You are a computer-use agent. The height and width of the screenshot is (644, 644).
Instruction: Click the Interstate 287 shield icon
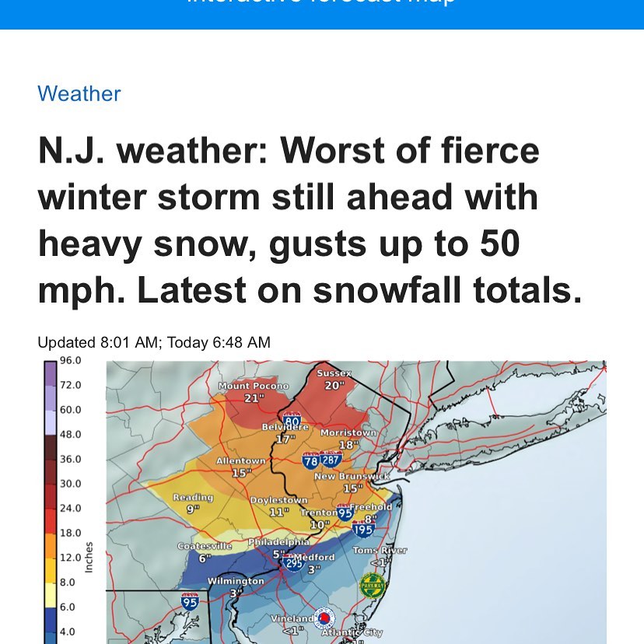329,462
